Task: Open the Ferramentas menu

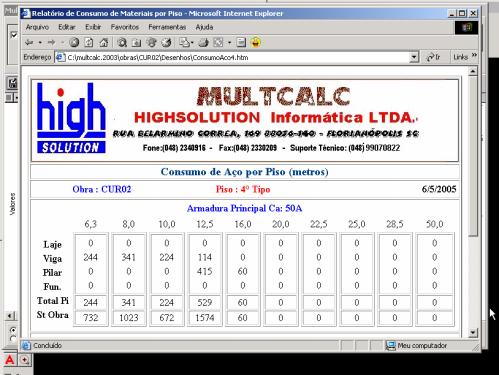Action: tap(167, 27)
